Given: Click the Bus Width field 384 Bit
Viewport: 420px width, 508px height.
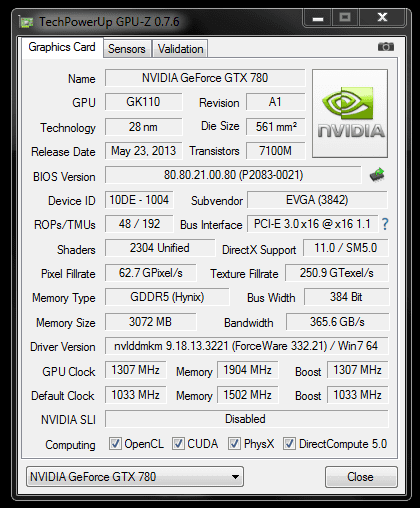Looking at the screenshot, I should pos(346,297).
